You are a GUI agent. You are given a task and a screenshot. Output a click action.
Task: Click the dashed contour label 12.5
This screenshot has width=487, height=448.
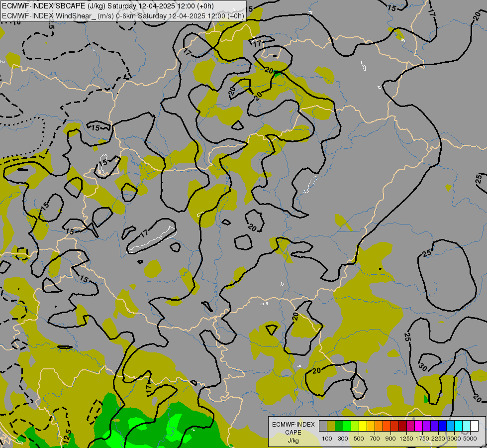67,436
